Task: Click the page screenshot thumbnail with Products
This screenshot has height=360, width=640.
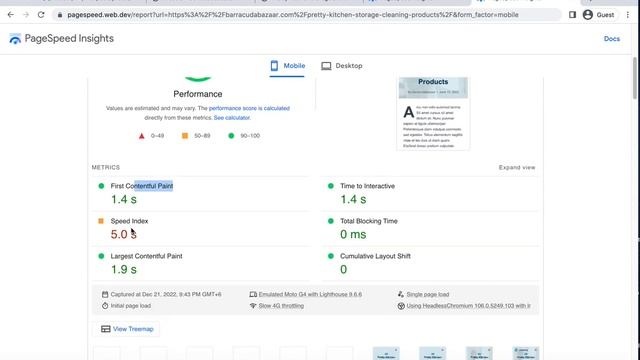Action: click(x=433, y=113)
